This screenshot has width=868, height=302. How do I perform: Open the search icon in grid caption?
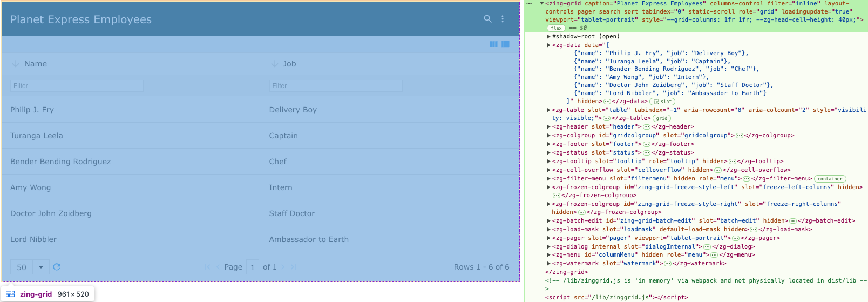point(487,19)
